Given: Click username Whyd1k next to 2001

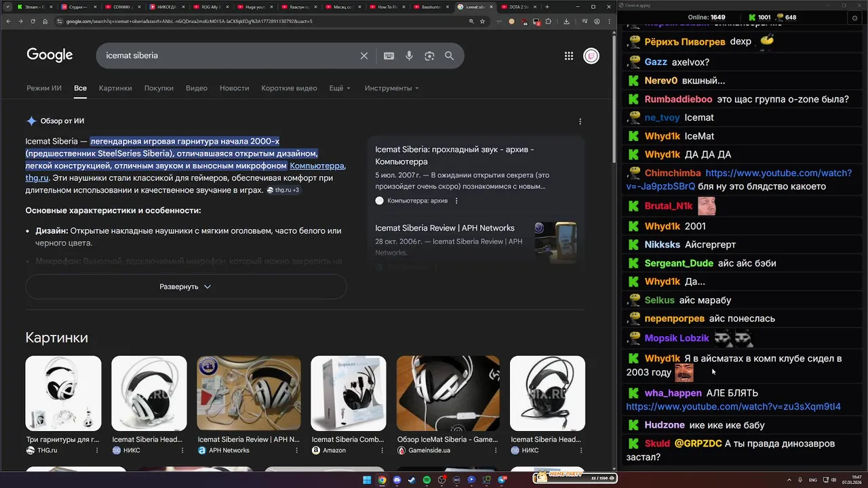Looking at the screenshot, I should coord(663,226).
